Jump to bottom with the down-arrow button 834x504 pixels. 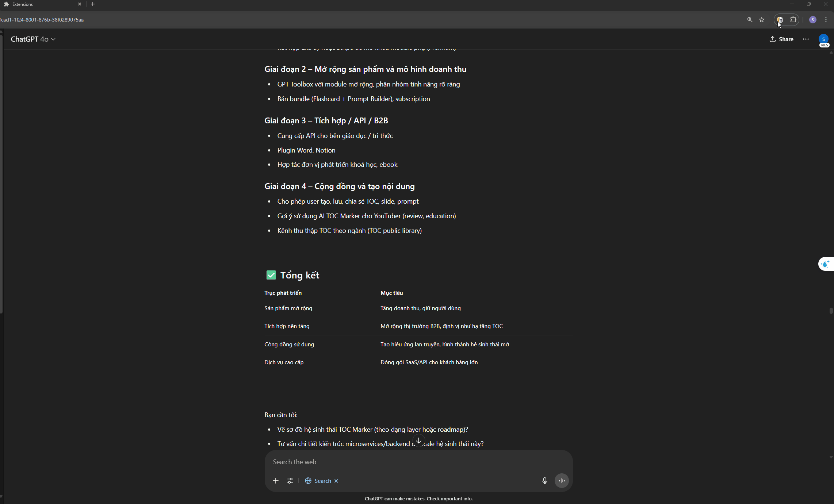418,440
